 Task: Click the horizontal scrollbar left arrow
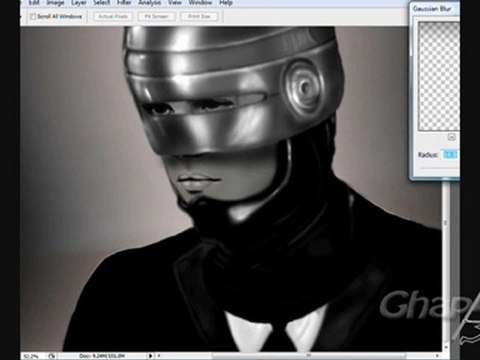click(x=159, y=356)
